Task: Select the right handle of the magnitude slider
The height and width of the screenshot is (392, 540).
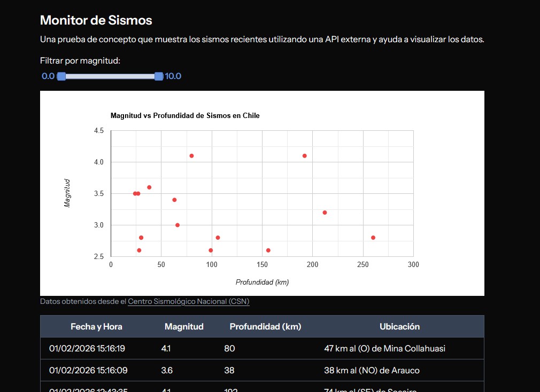Action: click(x=158, y=76)
